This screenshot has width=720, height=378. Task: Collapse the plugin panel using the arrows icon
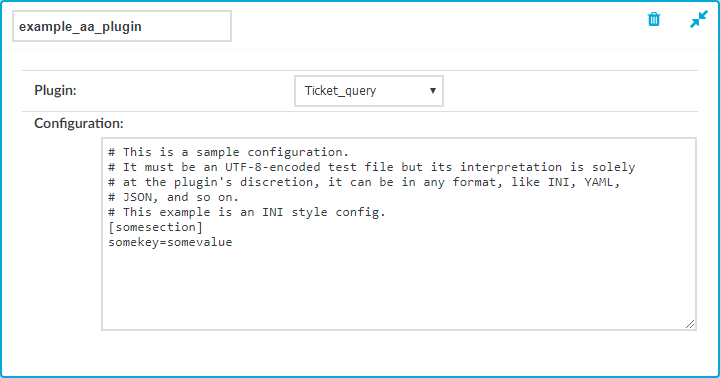tap(698, 19)
